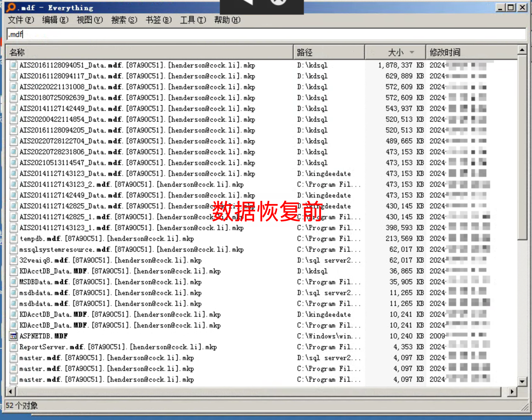Click the file icon of mssqlsystemresource.mdf
Viewport: 532px width, 420px height.
(13, 250)
